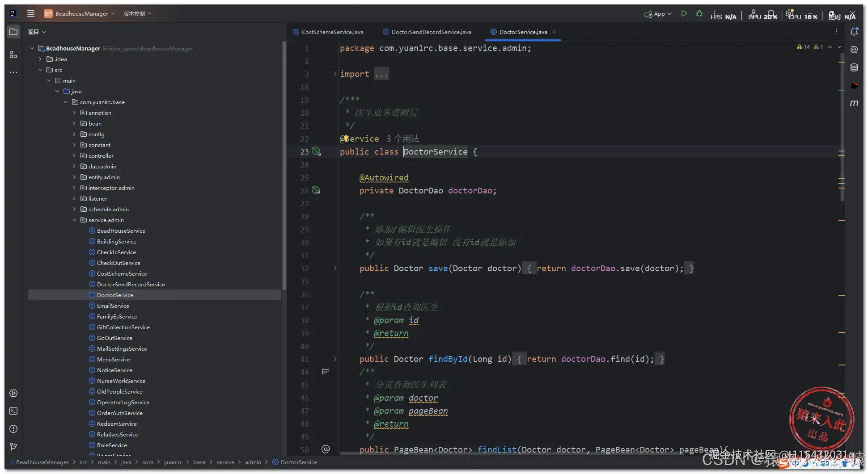The height and width of the screenshot is (474, 868).
Task: Open the Structure tool window
Action: [13, 55]
